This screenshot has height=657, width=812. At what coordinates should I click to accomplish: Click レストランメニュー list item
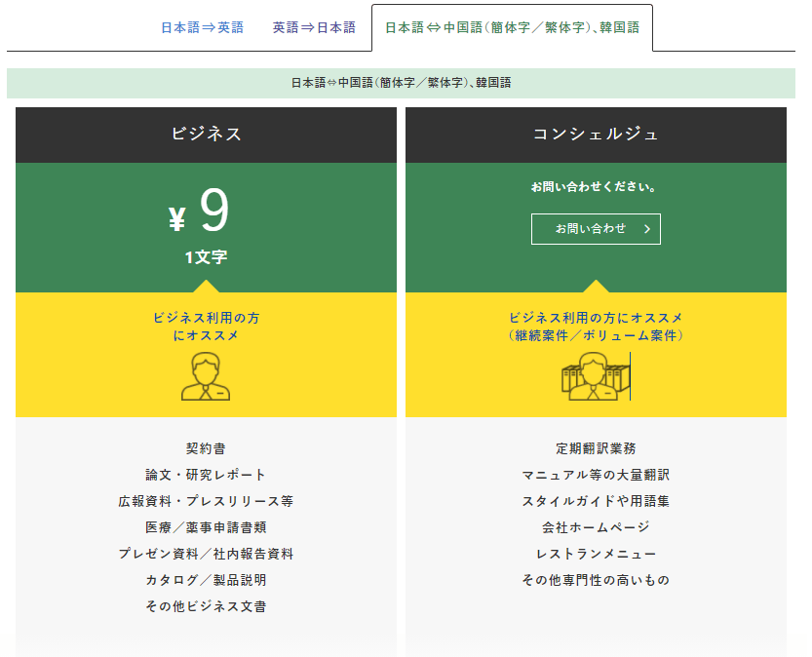pyautogui.click(x=596, y=554)
